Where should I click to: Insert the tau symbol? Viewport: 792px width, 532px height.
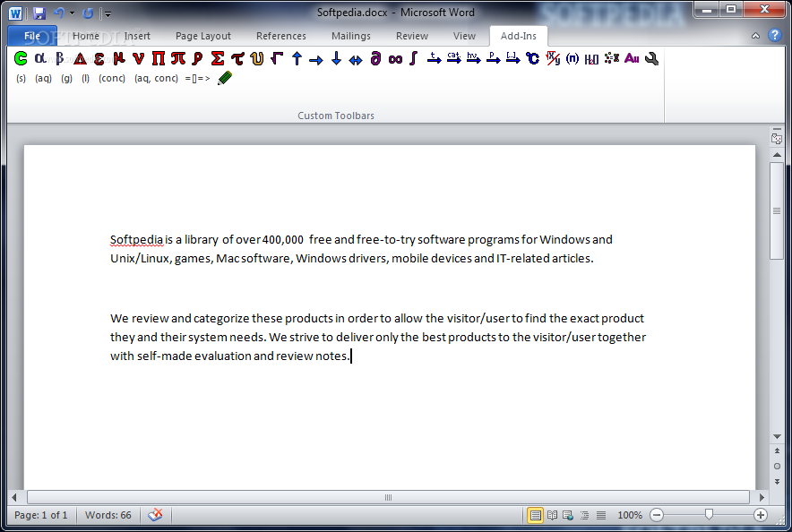click(x=237, y=58)
